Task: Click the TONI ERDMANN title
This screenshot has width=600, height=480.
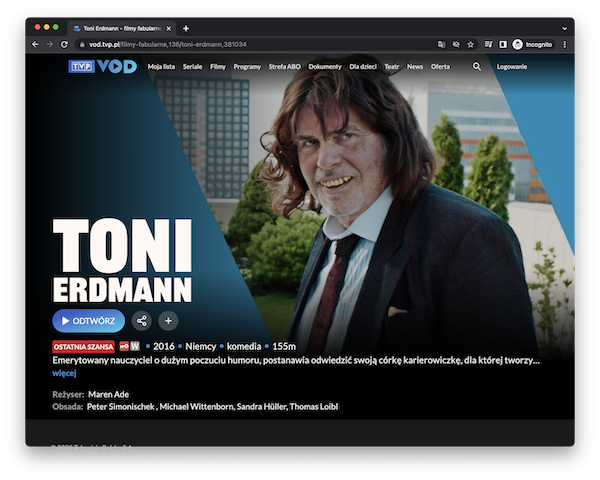Action: click(122, 260)
